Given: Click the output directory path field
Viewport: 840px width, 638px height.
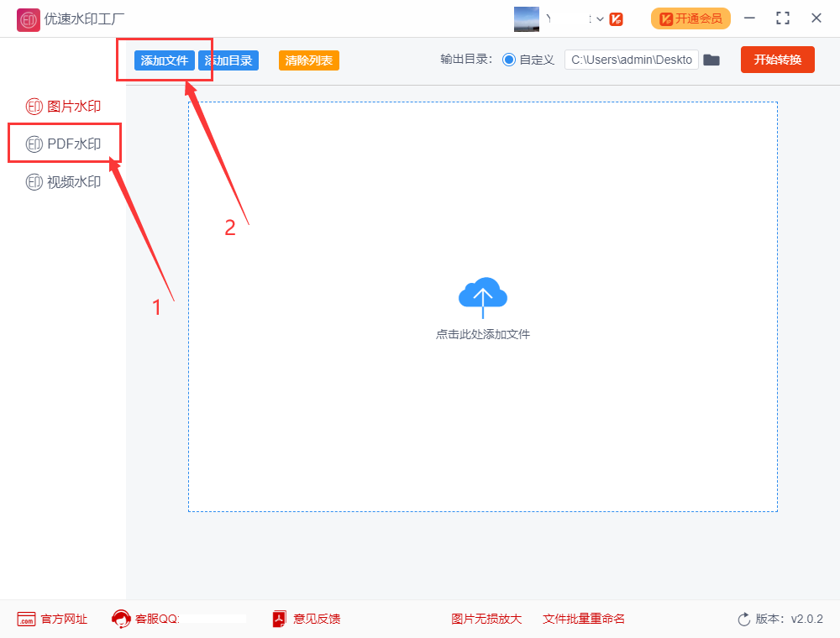Looking at the screenshot, I should (x=631, y=60).
